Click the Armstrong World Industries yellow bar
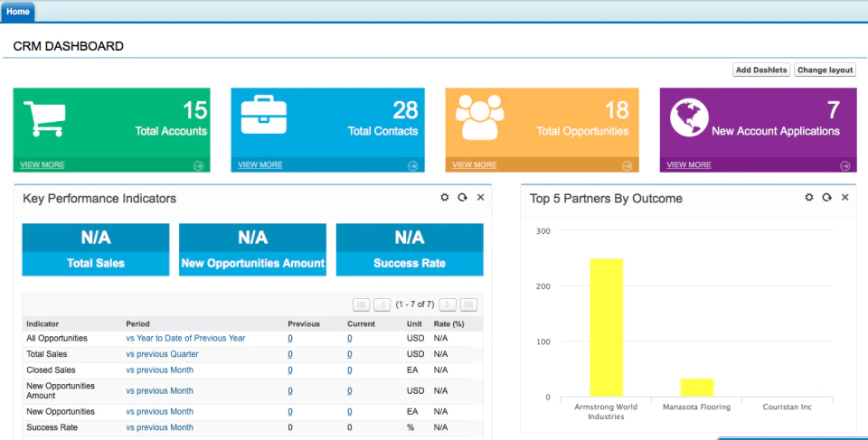This screenshot has width=868, height=440. pos(606,327)
